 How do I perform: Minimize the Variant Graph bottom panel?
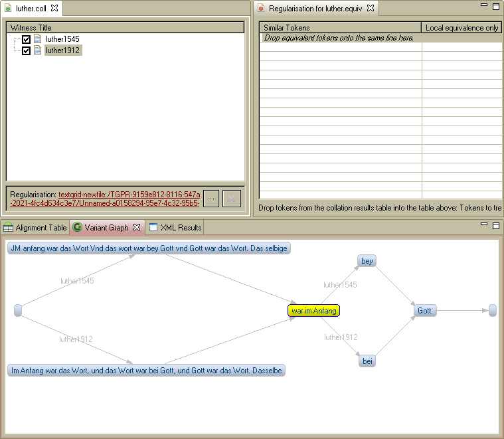click(x=483, y=225)
